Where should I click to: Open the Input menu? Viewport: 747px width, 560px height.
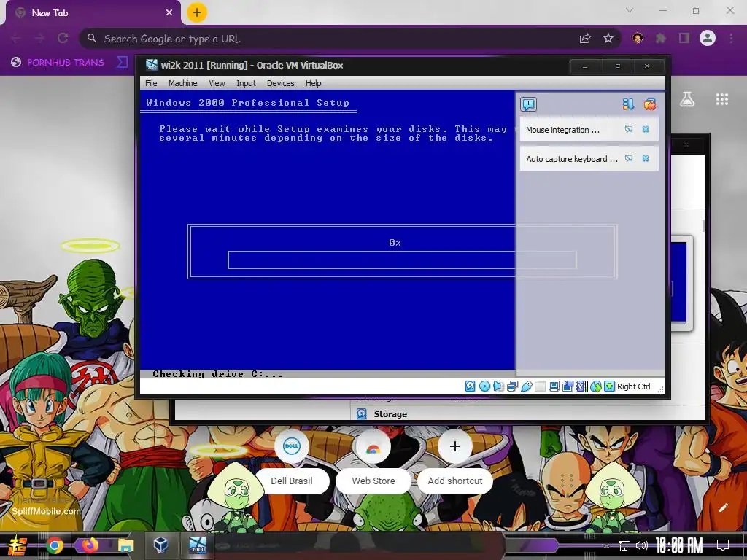[x=246, y=83]
